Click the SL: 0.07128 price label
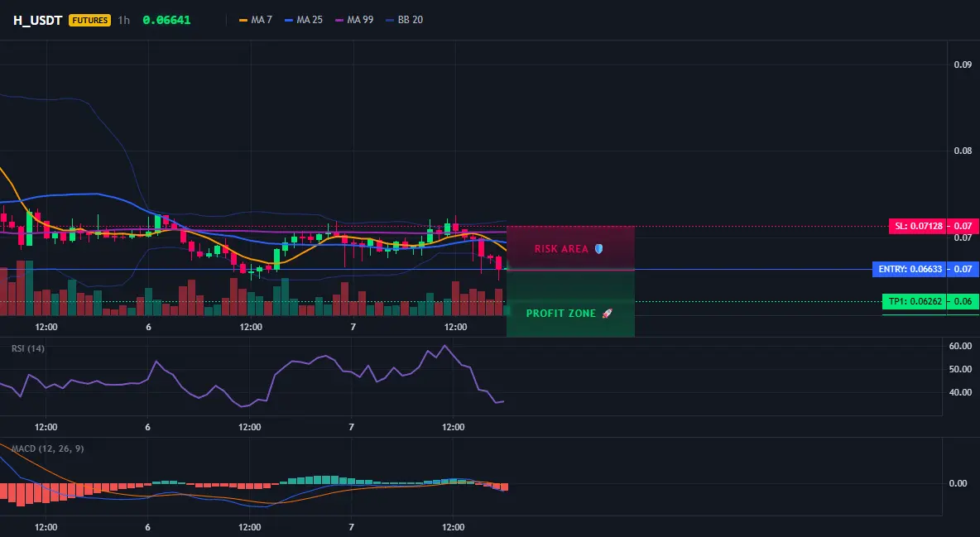 point(918,226)
